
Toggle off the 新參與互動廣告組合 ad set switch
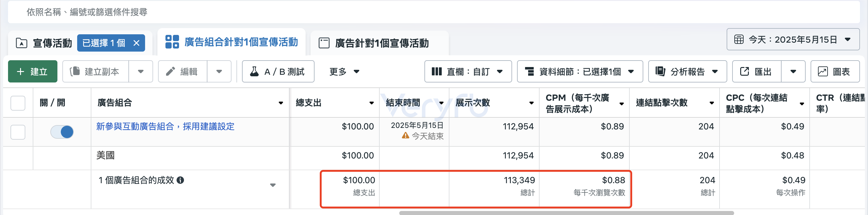click(62, 132)
